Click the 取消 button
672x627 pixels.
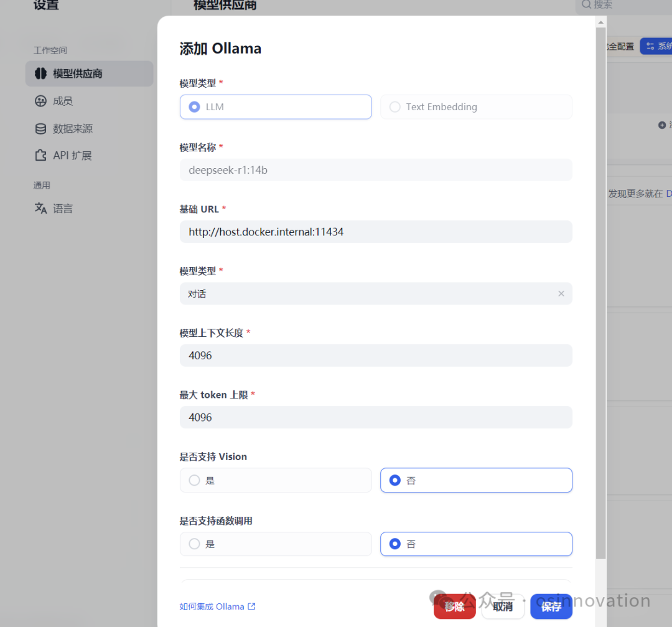click(503, 606)
